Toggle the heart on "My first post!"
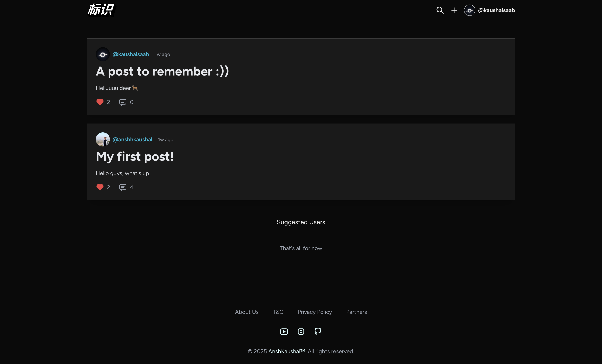The width and height of the screenshot is (602, 364). (100, 187)
